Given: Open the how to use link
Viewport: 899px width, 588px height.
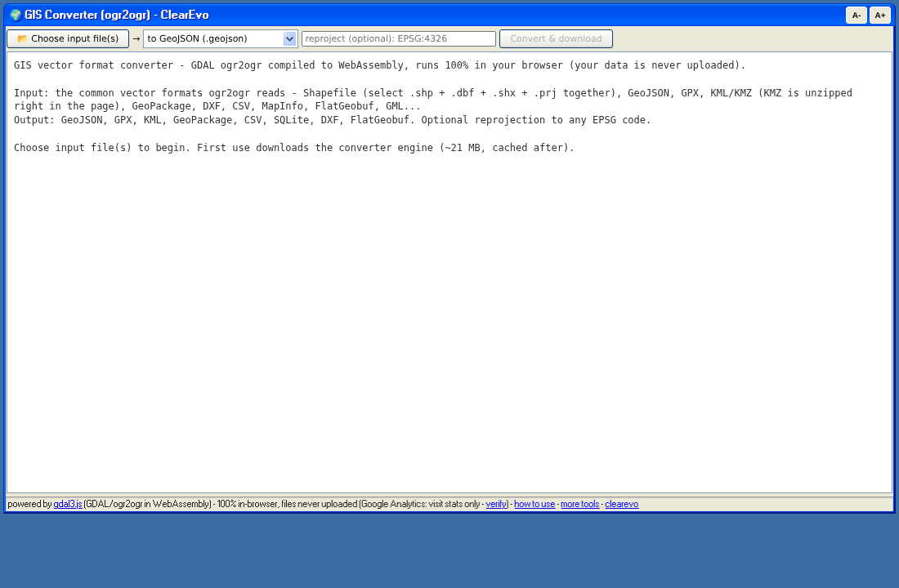Looking at the screenshot, I should click(534, 504).
